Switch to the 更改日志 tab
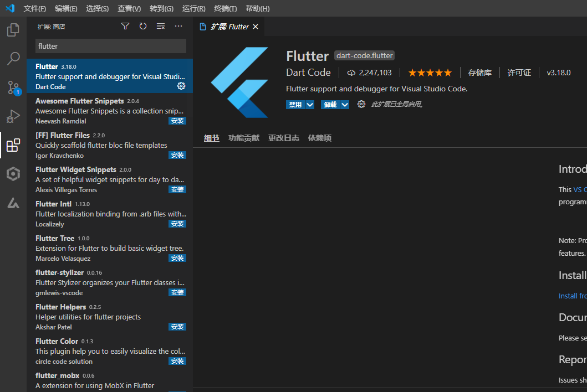Image resolution: width=587 pixels, height=392 pixels. coord(284,138)
